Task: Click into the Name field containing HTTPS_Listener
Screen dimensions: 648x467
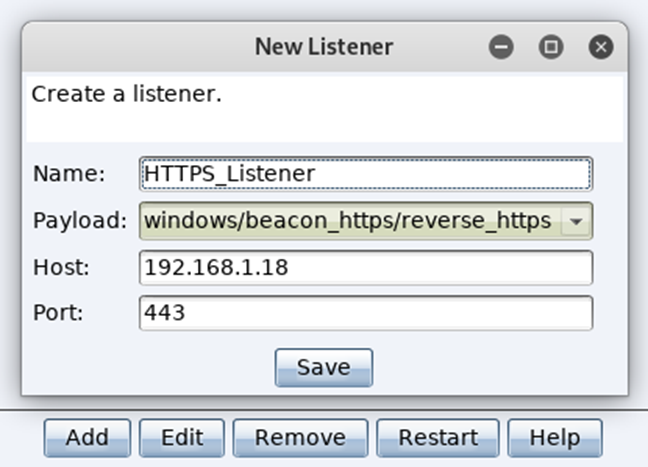Action: [x=366, y=174]
